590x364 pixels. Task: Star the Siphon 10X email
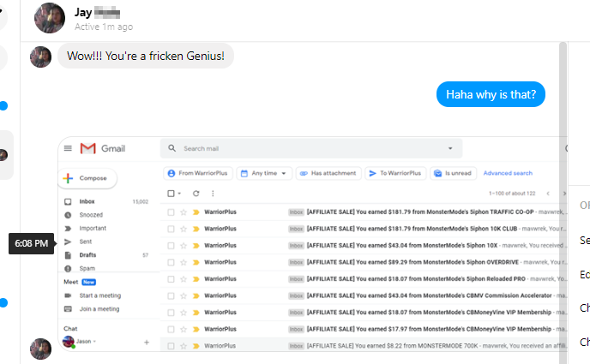184,246
